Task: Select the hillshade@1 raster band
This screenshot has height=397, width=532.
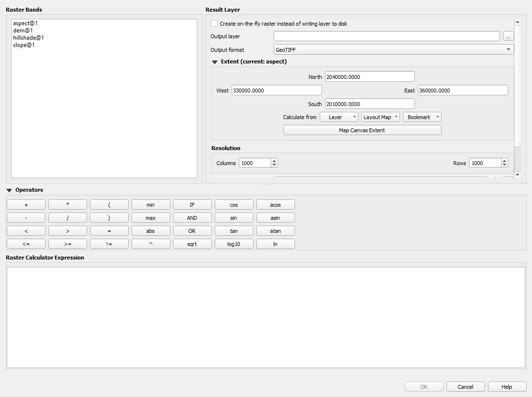Action: [x=29, y=38]
